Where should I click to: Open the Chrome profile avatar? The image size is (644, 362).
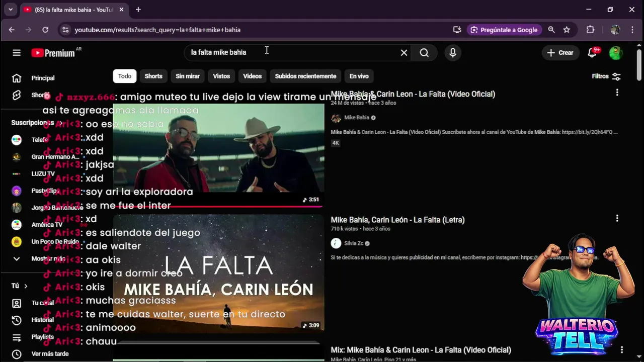(615, 30)
